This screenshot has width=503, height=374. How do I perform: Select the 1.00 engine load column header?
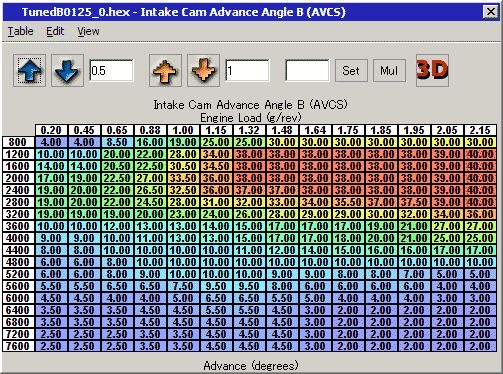click(183, 130)
